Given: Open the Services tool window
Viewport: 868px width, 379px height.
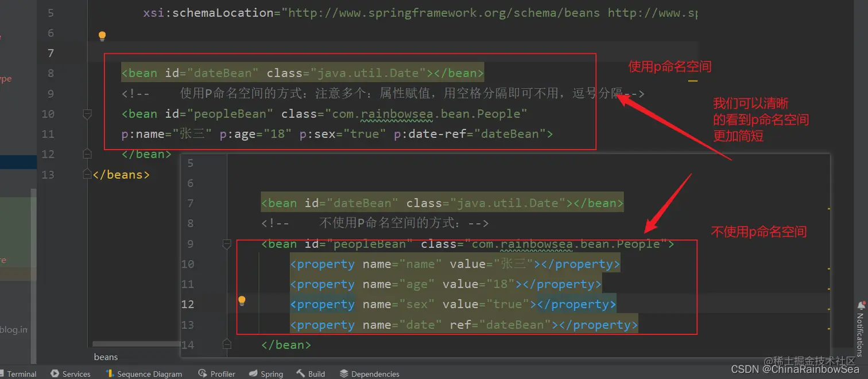Looking at the screenshot, I should pyautogui.click(x=71, y=374).
